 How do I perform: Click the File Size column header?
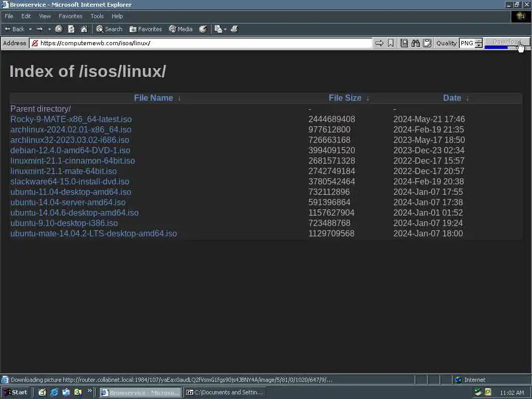click(345, 98)
